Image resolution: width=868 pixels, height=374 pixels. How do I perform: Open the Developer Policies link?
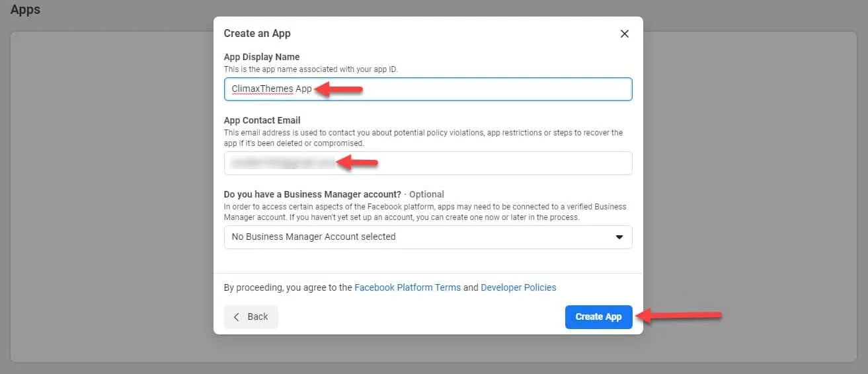point(518,288)
